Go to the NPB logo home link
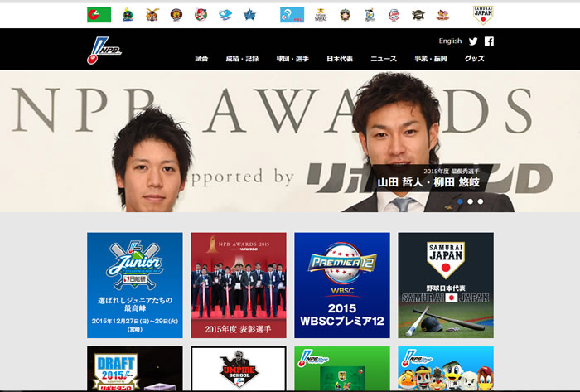This screenshot has height=392, width=580. click(x=104, y=51)
